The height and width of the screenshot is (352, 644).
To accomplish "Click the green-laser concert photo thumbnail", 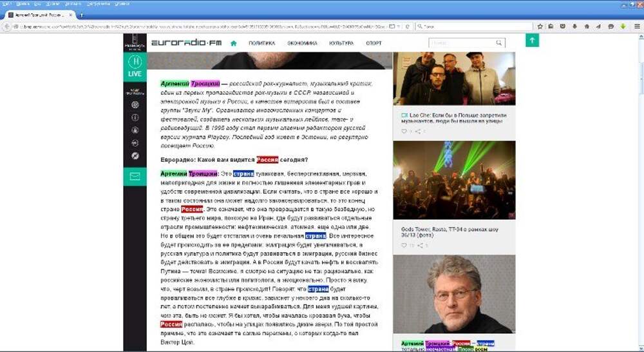I will click(453, 181).
